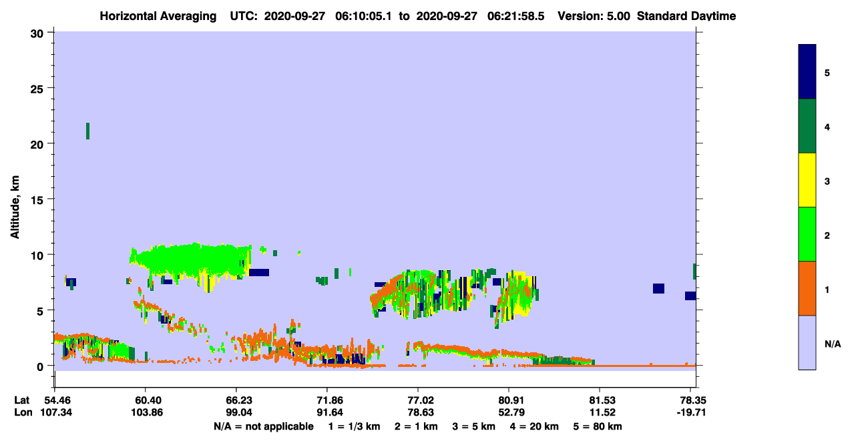Click the latitude value '77.02'
Viewport: 868px width, 445px height.
(x=418, y=400)
